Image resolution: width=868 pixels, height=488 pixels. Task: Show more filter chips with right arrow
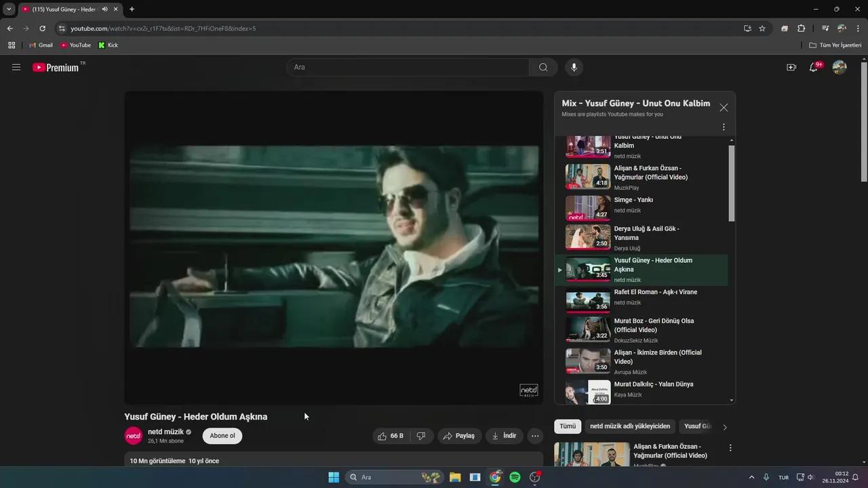(725, 427)
